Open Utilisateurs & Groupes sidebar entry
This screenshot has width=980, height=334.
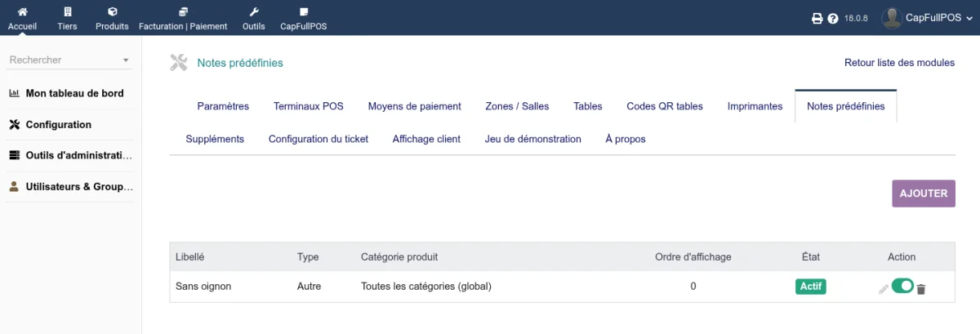tap(79, 186)
